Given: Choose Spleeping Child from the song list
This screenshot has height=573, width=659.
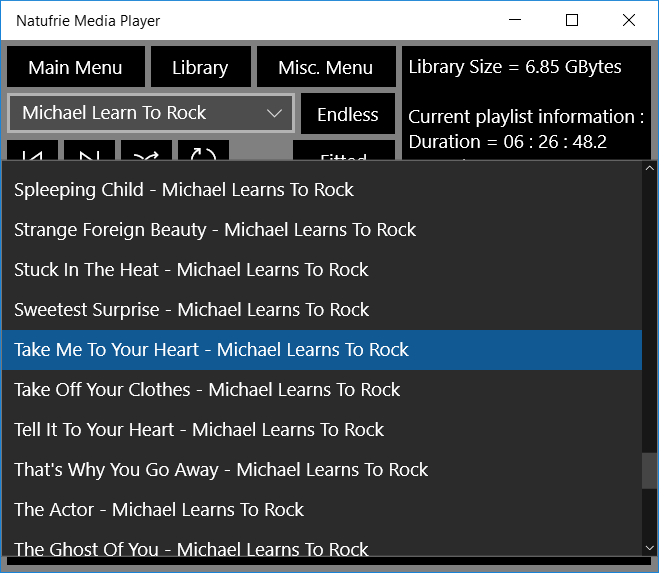Looking at the screenshot, I should point(184,190).
